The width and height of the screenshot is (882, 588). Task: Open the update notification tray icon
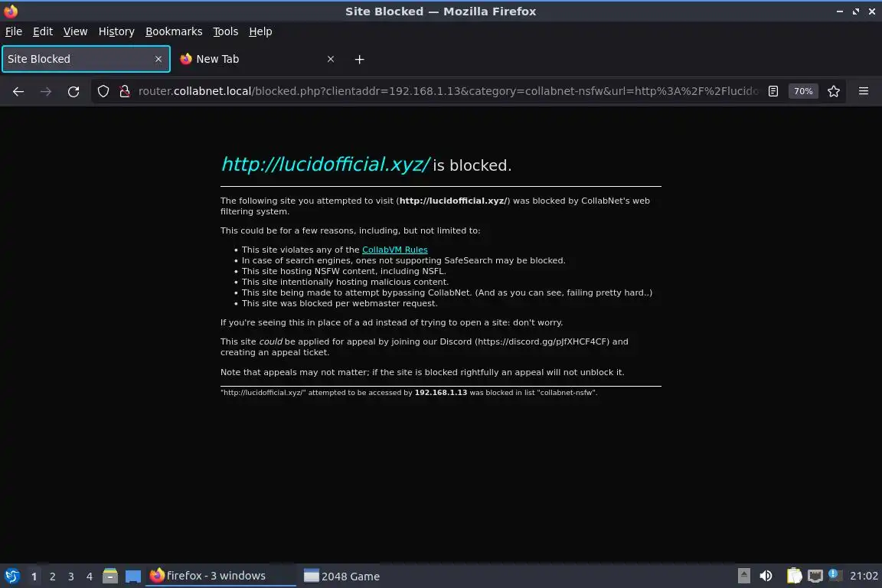pyautogui.click(x=835, y=575)
